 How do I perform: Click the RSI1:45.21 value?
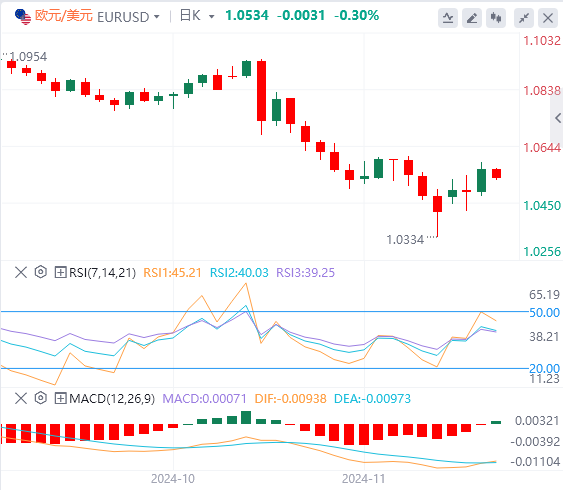pyautogui.click(x=172, y=273)
